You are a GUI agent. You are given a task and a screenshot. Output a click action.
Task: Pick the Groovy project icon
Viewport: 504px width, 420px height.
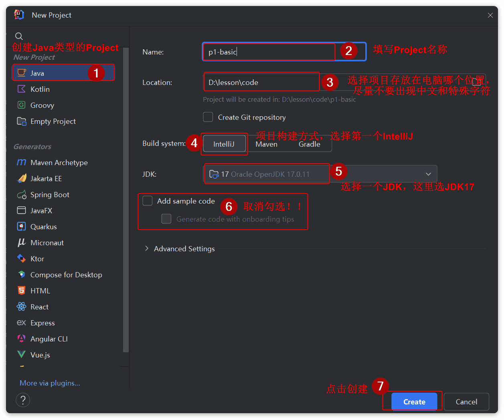[x=22, y=105]
